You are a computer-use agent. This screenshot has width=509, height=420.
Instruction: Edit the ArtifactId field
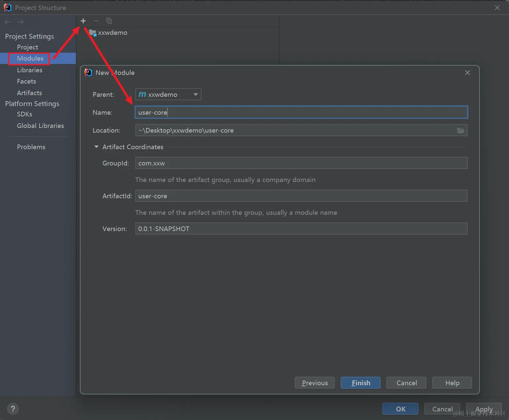pos(301,196)
